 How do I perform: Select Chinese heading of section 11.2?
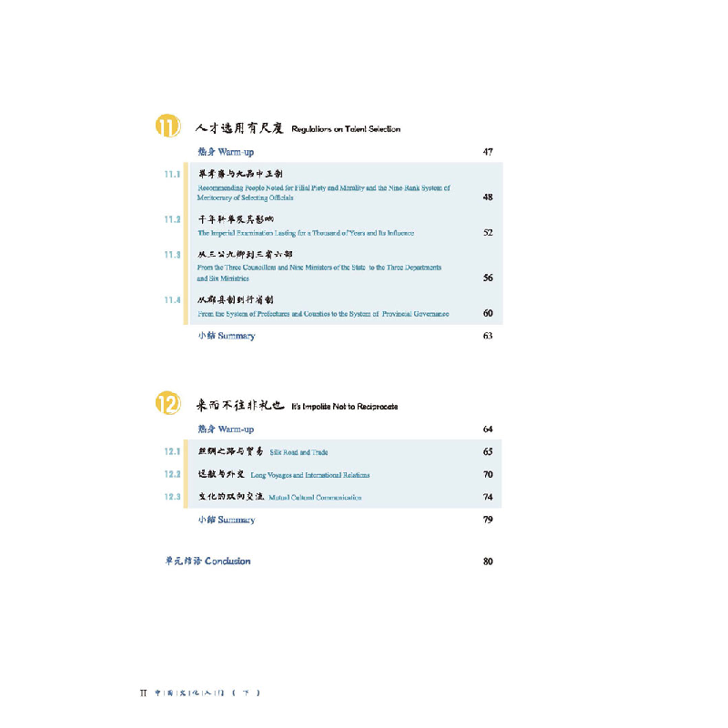[x=236, y=219]
